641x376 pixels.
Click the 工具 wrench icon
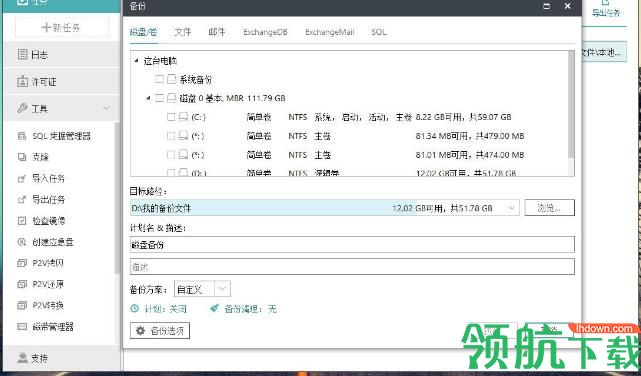(22, 108)
